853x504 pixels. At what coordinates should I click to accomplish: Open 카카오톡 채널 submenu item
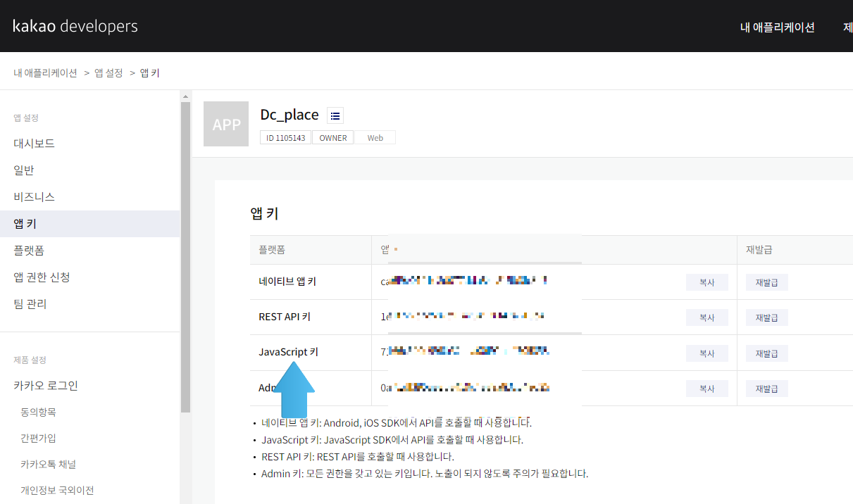point(48,464)
